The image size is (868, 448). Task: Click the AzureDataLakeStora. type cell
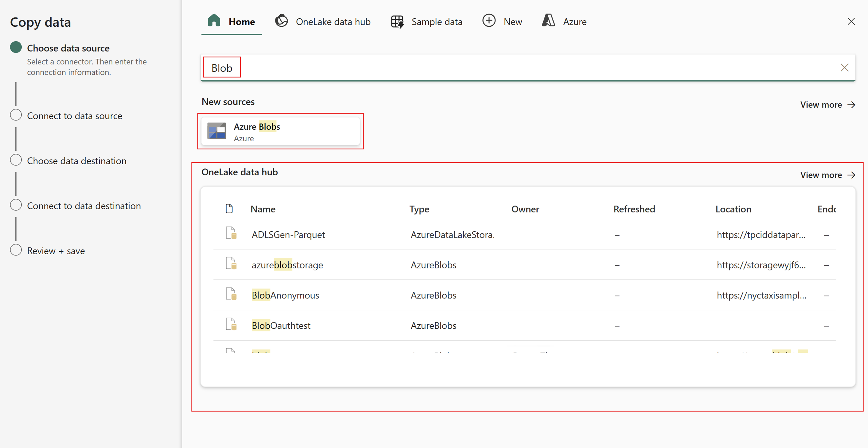pos(452,235)
